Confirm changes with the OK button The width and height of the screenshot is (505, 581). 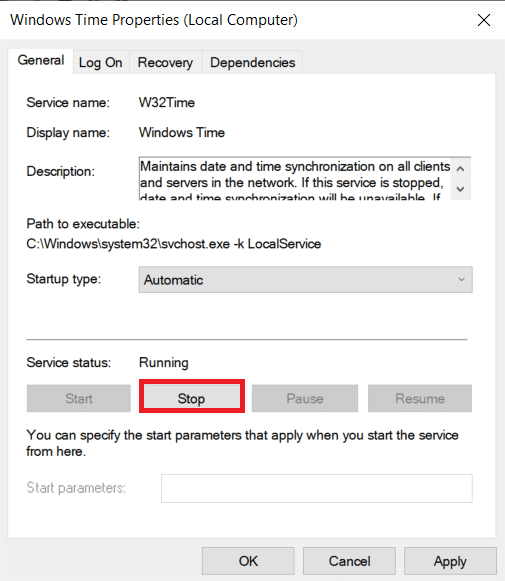(248, 561)
